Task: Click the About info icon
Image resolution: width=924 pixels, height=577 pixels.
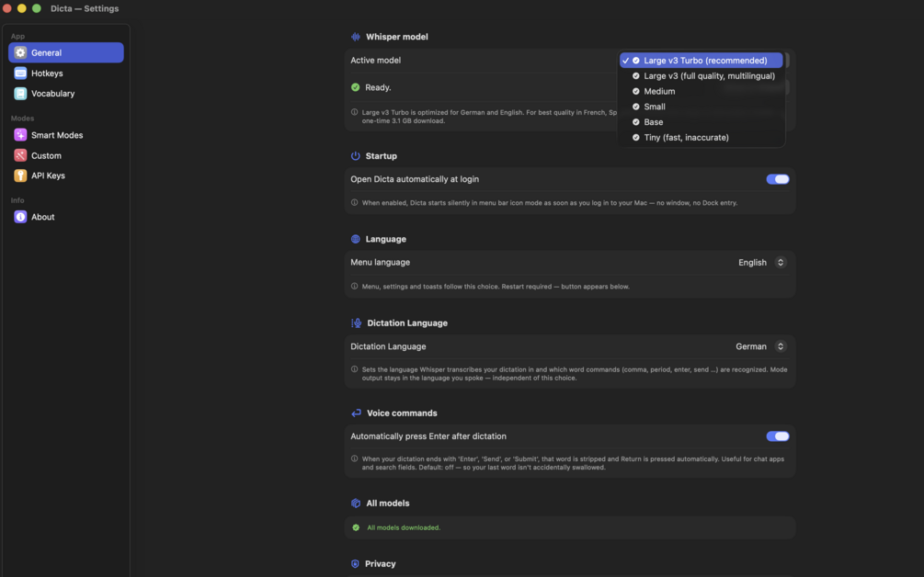Action: tap(20, 217)
